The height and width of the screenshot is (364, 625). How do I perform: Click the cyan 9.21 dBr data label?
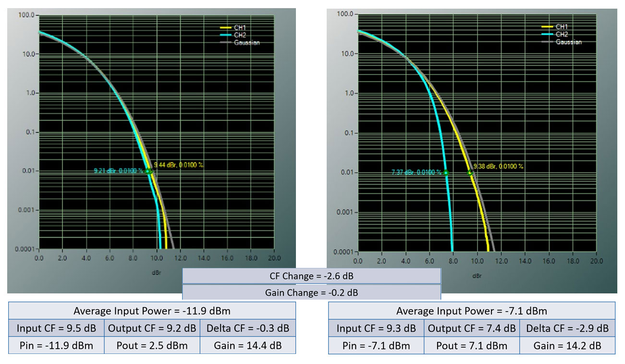click(118, 170)
